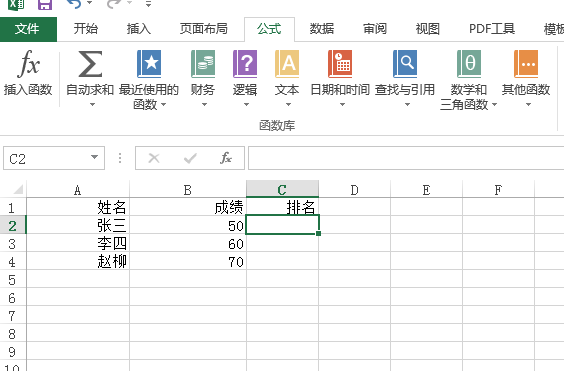This screenshot has width=564, height=371.
Task: Click cell containing 李四
Action: (x=78, y=243)
